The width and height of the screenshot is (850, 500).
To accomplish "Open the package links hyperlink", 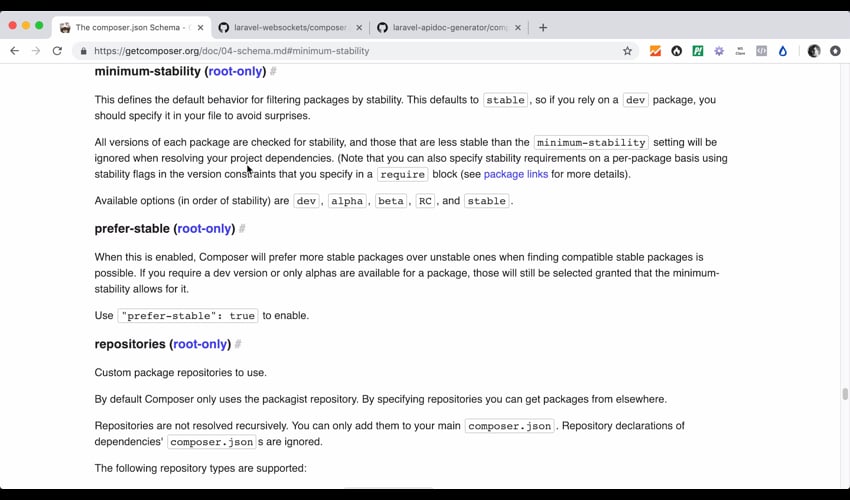I will 516,174.
